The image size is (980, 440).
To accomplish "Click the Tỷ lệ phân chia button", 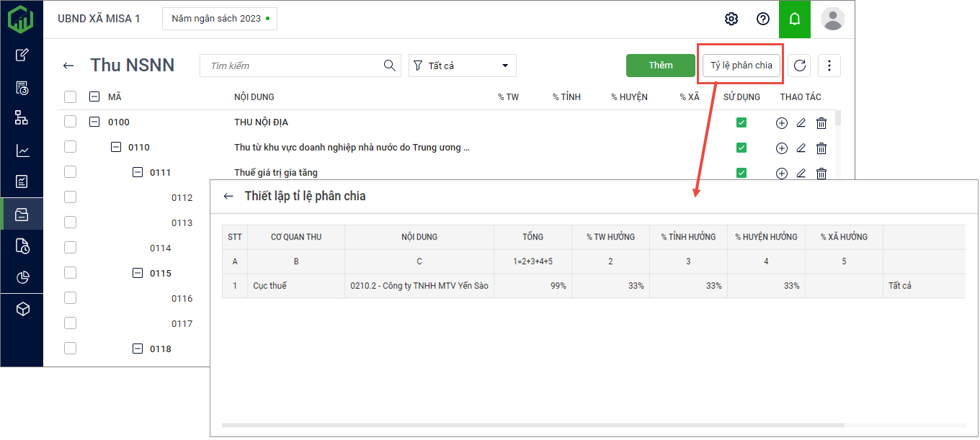I will pos(741,66).
